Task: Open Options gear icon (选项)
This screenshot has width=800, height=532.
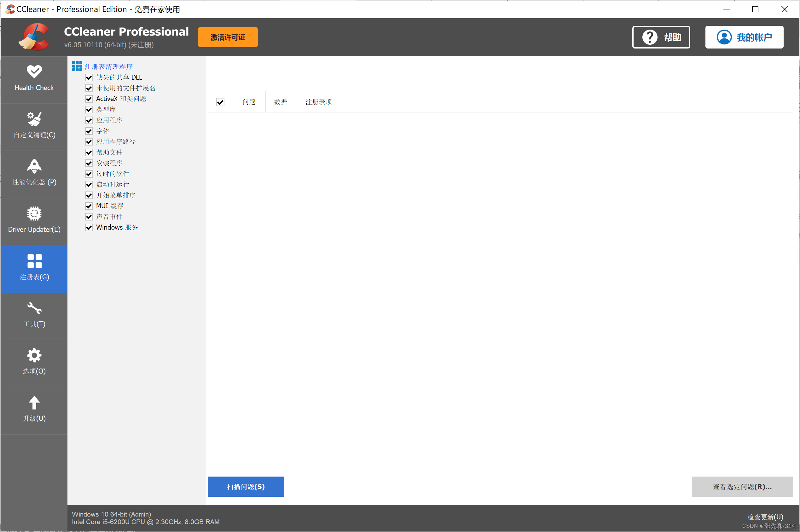Action: click(34, 356)
